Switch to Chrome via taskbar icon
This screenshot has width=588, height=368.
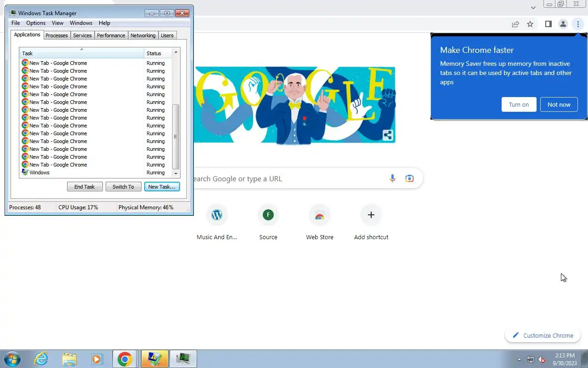click(125, 359)
